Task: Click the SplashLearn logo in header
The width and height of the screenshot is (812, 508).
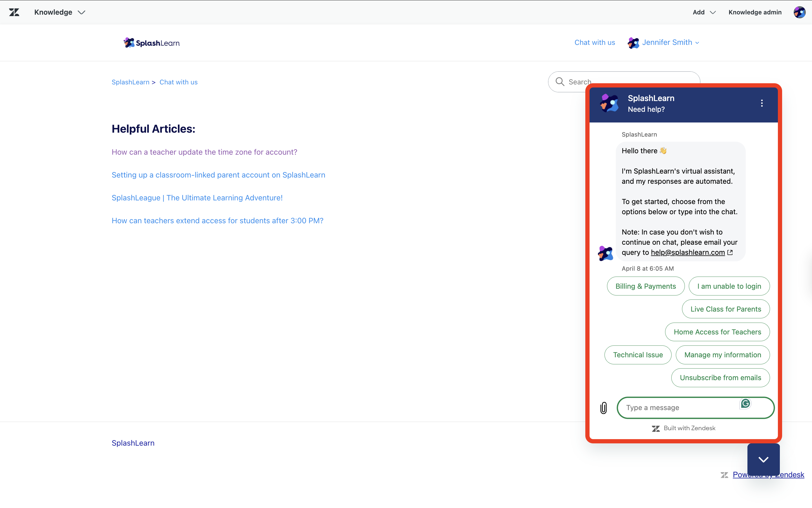Action: pyautogui.click(x=152, y=43)
